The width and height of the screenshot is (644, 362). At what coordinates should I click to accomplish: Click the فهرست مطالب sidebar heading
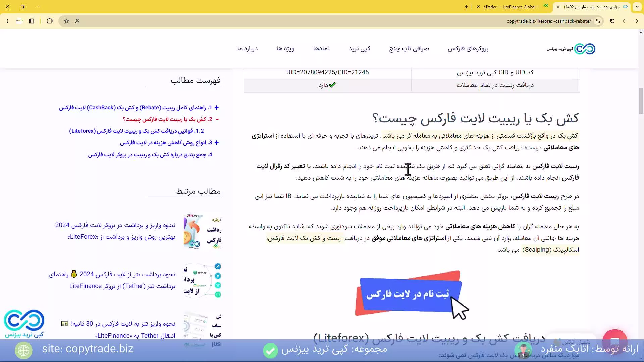[x=196, y=80]
